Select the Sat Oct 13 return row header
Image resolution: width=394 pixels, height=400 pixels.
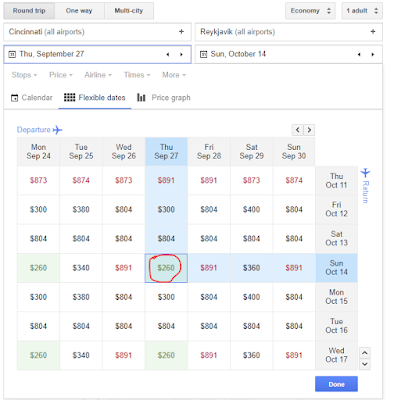(x=336, y=239)
